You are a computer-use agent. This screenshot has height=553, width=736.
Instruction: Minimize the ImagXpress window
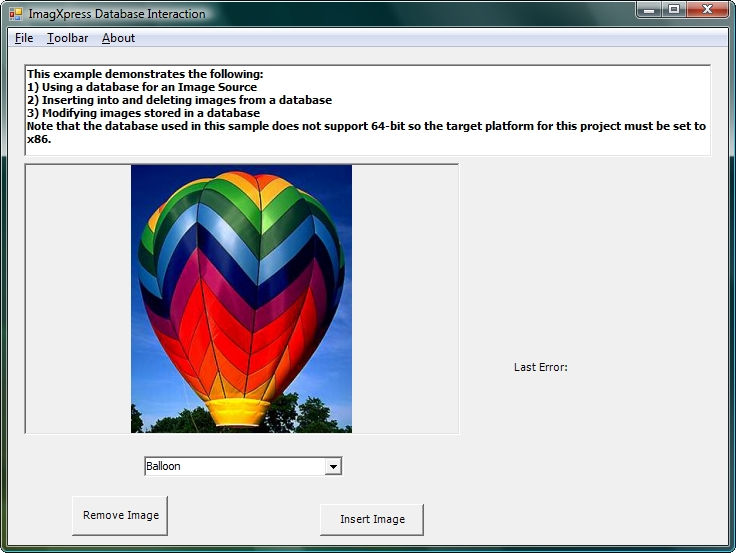649,9
